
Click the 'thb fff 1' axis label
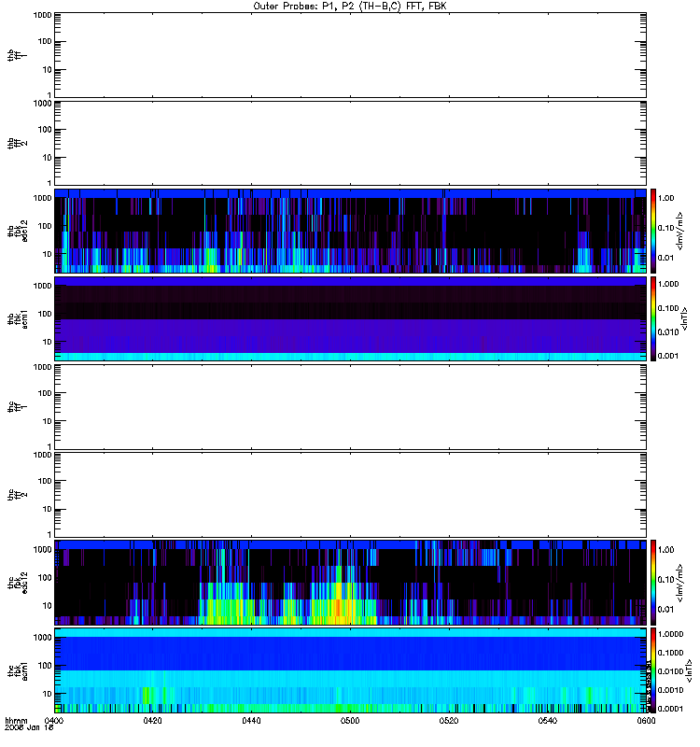click(x=17, y=55)
